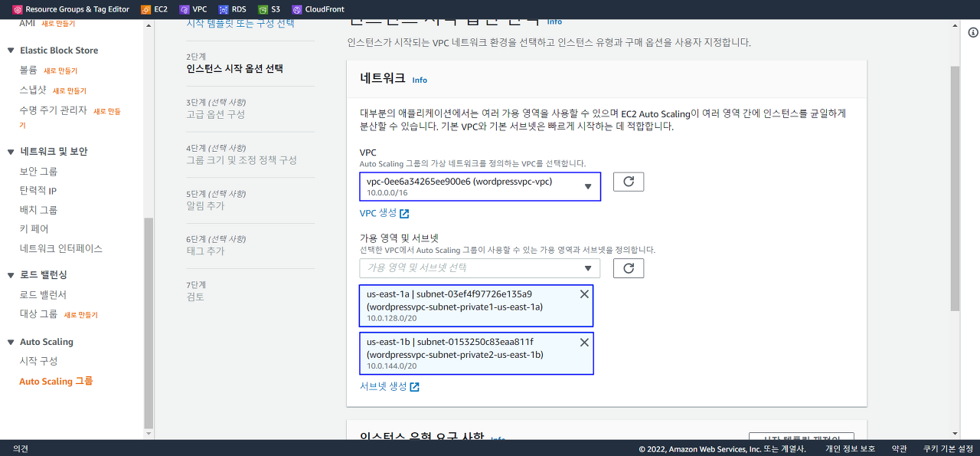Click the Info link beside the page title

[x=554, y=22]
